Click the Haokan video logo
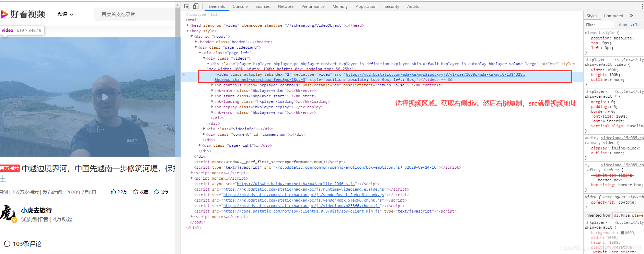The image size is (644, 254). tap(23, 14)
